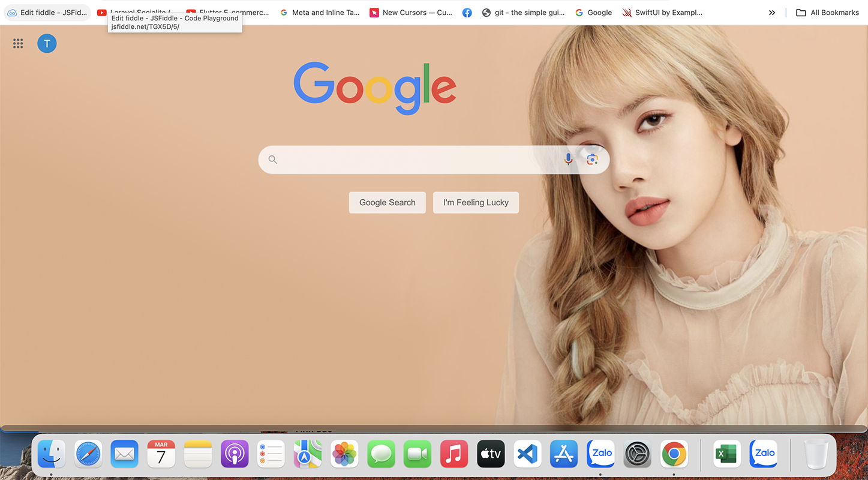Click the I'm Feeling Lucky button

[476, 202]
